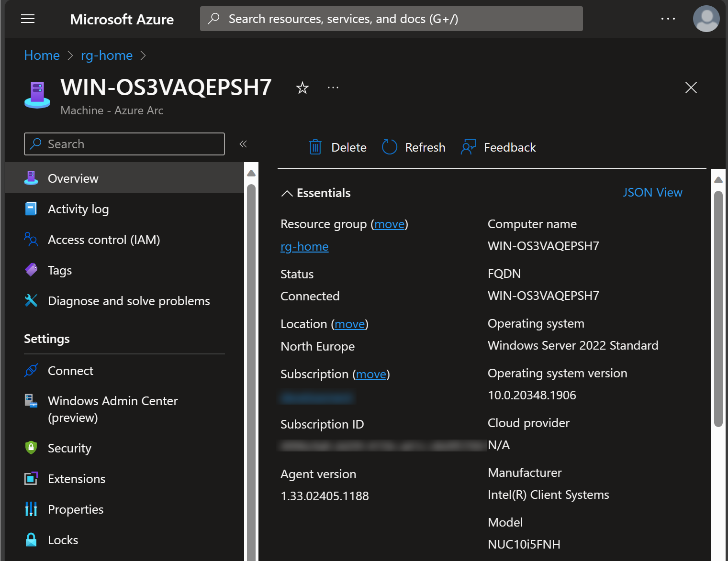The width and height of the screenshot is (728, 561).
Task: Click move link next to Subscription
Action: click(371, 374)
